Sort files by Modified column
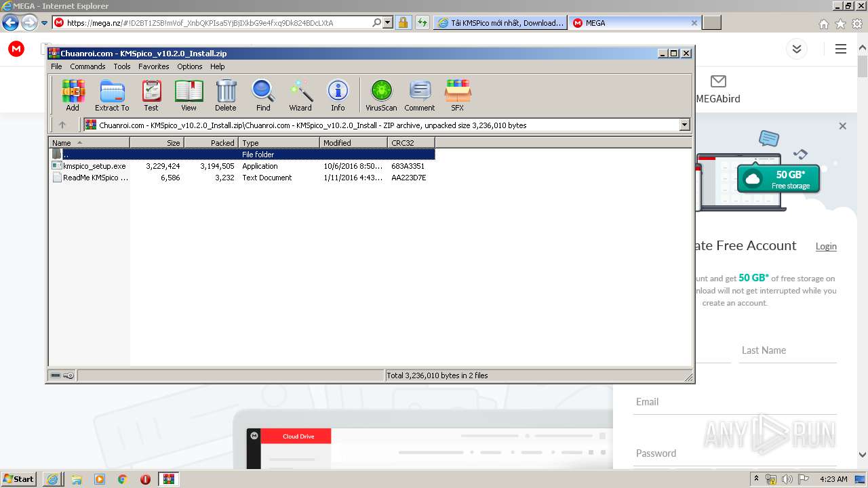 (x=353, y=143)
